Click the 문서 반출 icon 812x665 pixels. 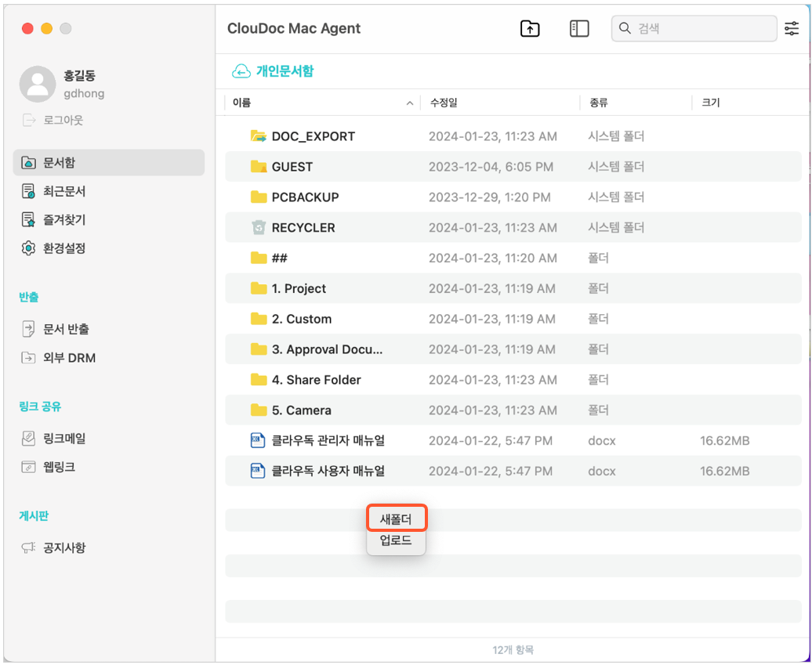[x=28, y=329]
